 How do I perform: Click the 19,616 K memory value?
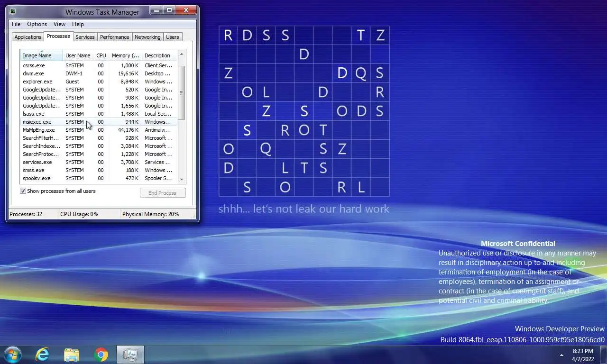tap(128, 73)
